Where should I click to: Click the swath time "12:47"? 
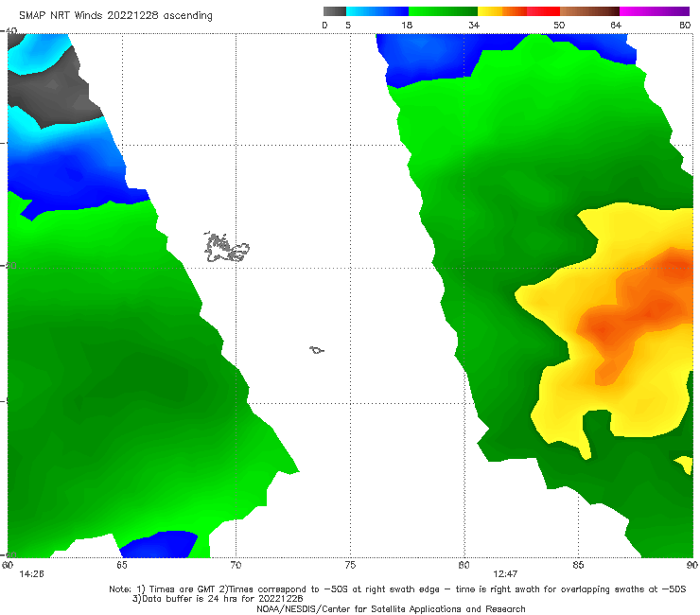[505, 574]
